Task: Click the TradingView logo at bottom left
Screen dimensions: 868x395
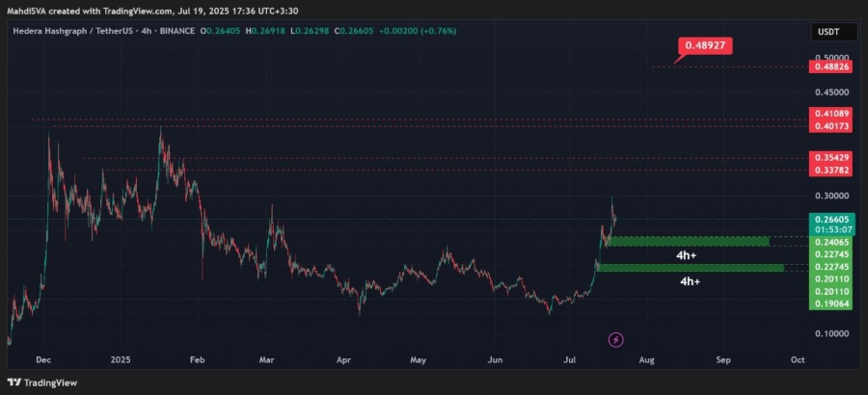Action: click(42, 382)
